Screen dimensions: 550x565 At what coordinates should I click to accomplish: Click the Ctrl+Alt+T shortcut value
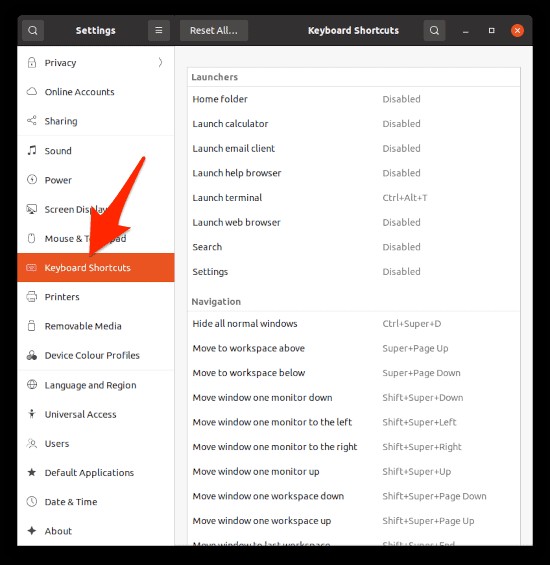pyautogui.click(x=405, y=197)
